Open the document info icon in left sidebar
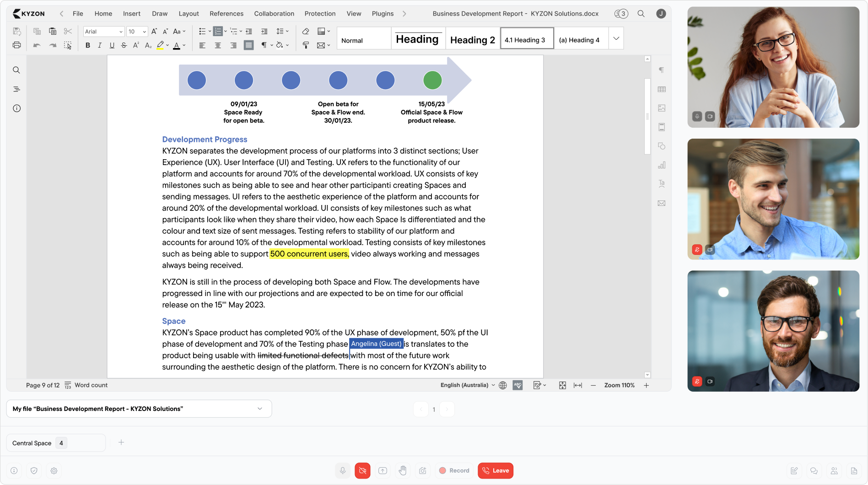Viewport: 868px width, 485px height. tap(16, 108)
